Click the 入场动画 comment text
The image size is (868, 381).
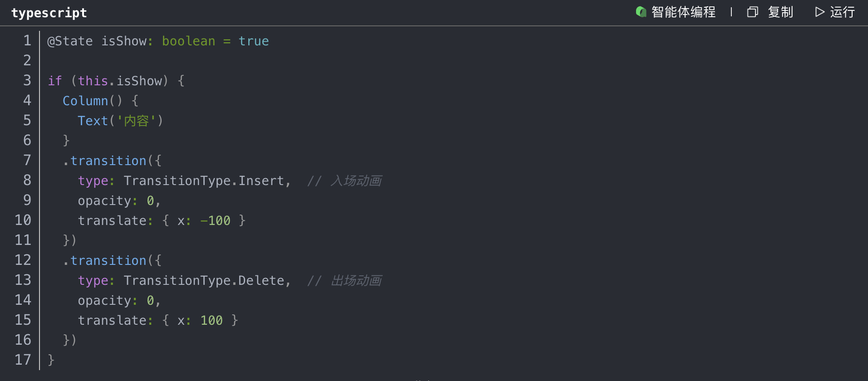[x=356, y=181]
